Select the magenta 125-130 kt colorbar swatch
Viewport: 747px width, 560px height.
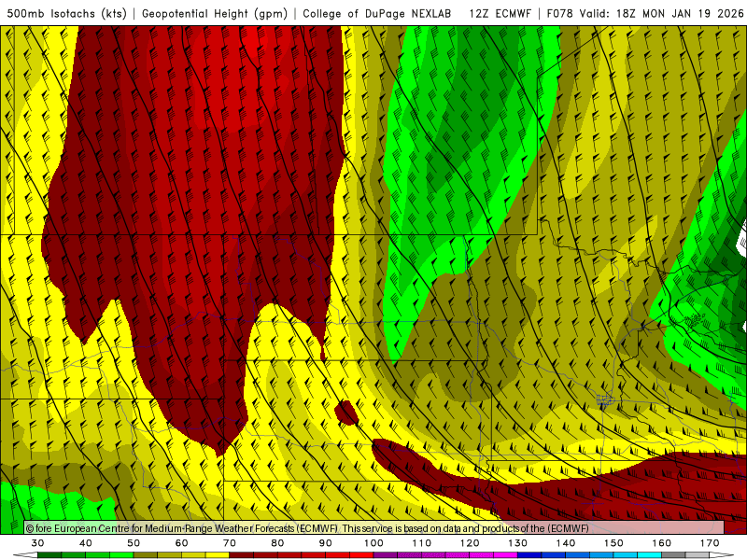[x=505, y=555]
